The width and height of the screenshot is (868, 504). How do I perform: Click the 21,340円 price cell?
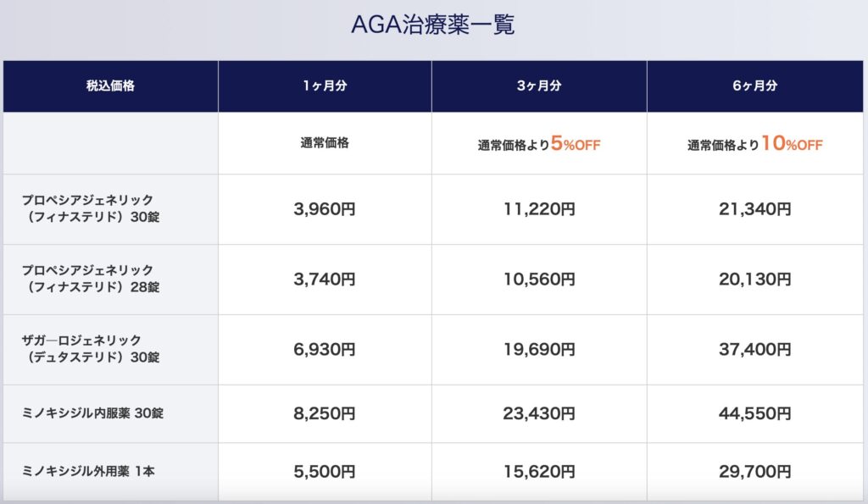coord(755,209)
